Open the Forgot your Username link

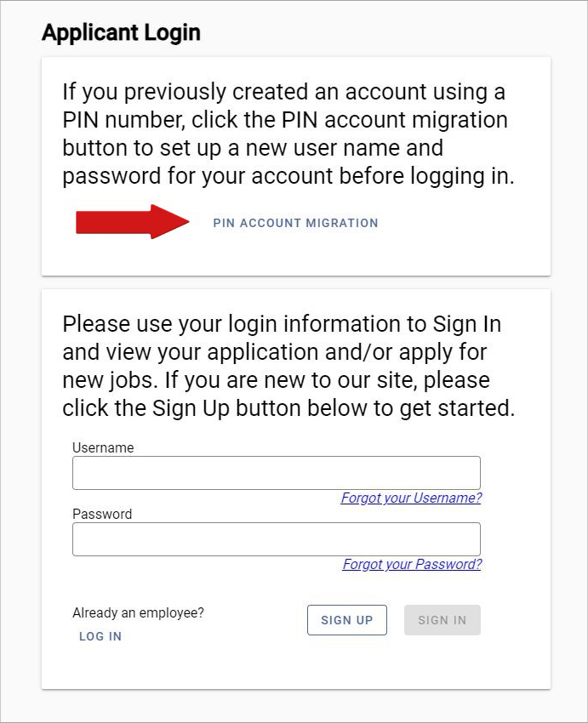(x=411, y=498)
